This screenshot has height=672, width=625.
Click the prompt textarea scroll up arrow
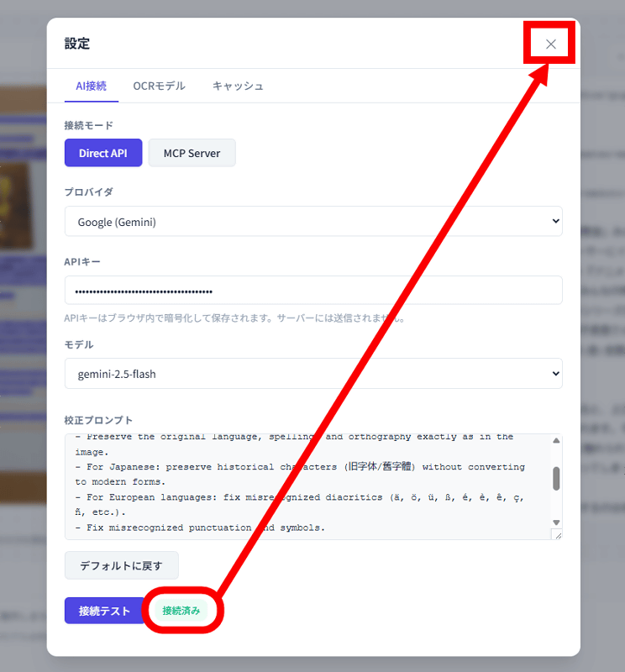[x=556, y=440]
